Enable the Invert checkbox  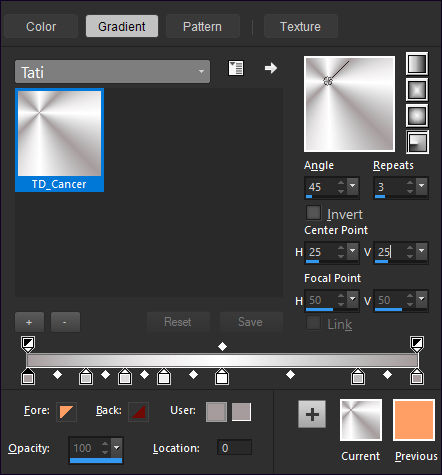click(x=313, y=213)
